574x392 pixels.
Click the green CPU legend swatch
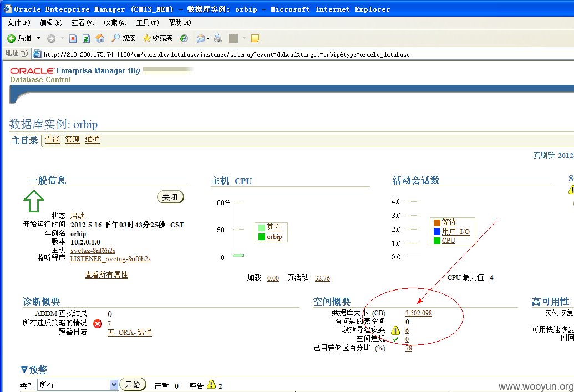pos(436,241)
